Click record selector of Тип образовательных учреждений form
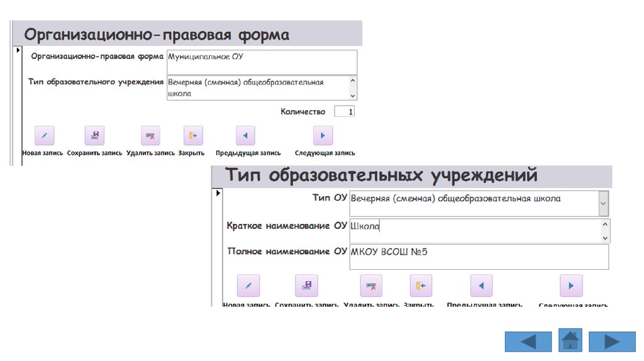 pyautogui.click(x=218, y=247)
